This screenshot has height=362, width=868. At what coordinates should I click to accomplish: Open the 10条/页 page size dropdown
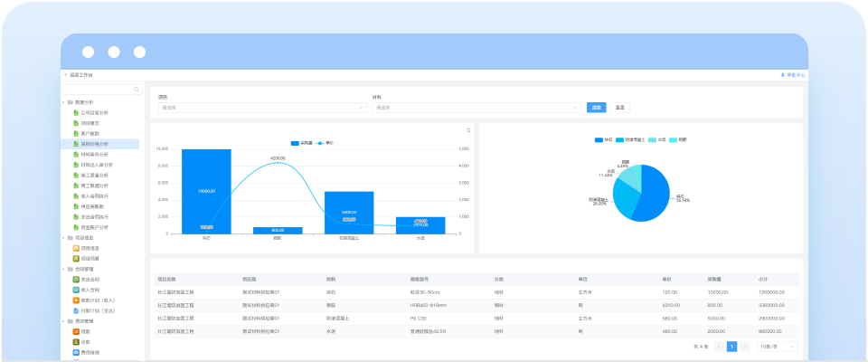(778, 347)
